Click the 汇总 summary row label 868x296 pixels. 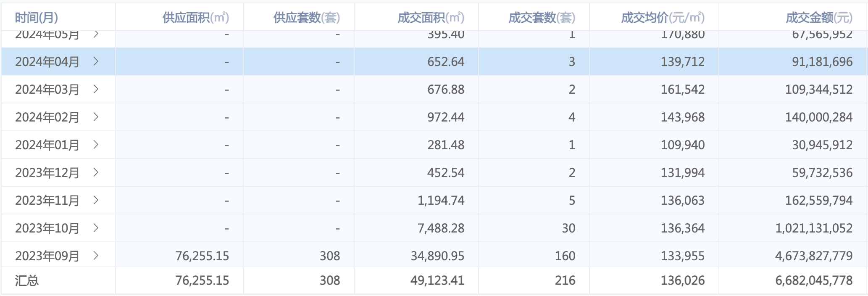pos(27,280)
